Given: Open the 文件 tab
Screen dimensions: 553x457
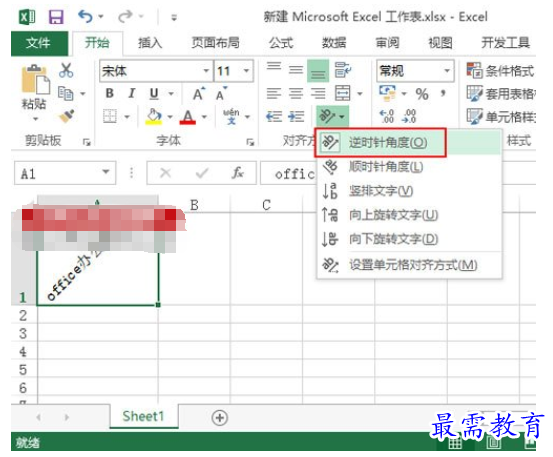Looking at the screenshot, I should (39, 43).
